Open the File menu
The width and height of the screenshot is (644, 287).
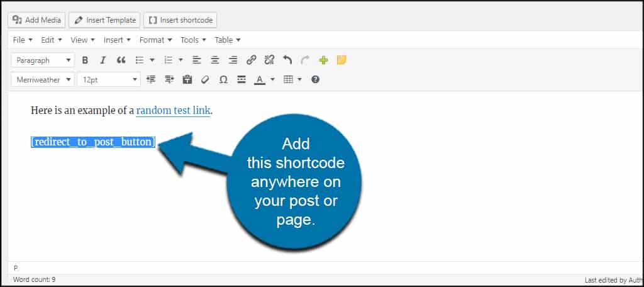(x=23, y=40)
